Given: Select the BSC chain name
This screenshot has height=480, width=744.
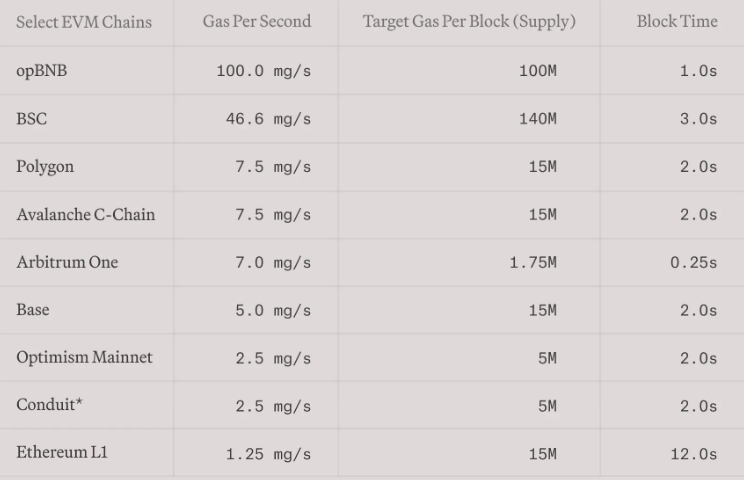Looking at the screenshot, I should (x=31, y=119).
